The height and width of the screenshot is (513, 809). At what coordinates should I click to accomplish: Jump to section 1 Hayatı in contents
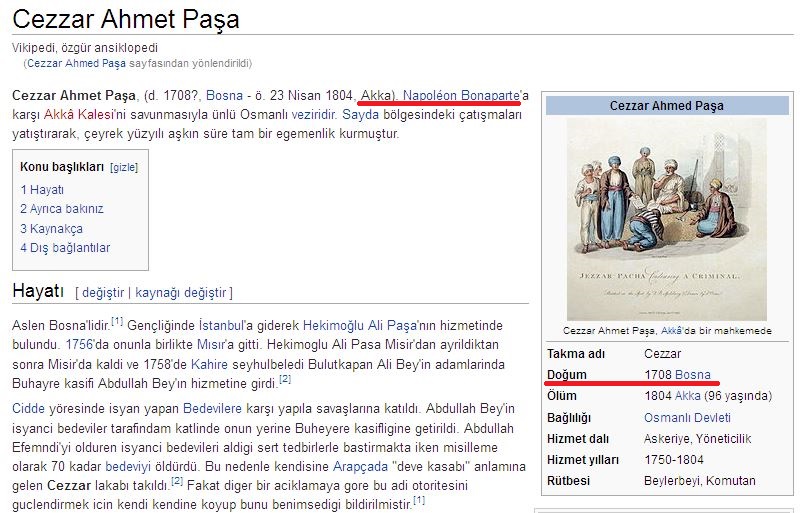click(x=42, y=190)
